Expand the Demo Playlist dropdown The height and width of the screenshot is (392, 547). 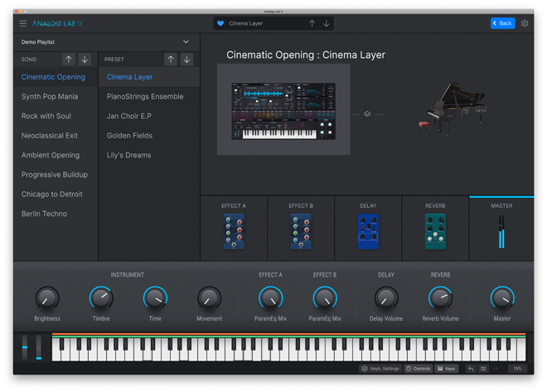186,41
